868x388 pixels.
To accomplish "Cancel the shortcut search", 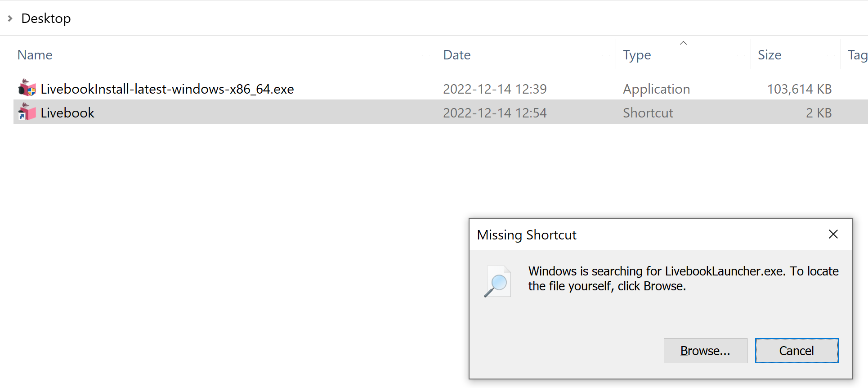I will pyautogui.click(x=796, y=351).
